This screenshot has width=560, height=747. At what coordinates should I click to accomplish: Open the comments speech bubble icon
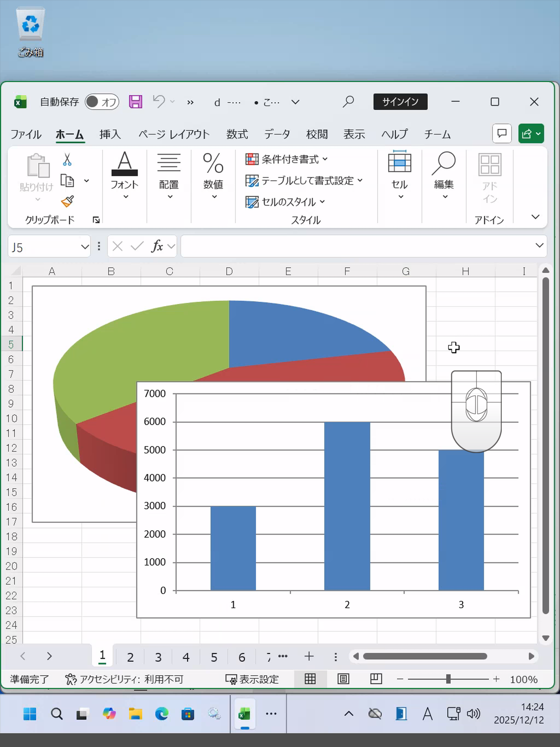coord(501,134)
